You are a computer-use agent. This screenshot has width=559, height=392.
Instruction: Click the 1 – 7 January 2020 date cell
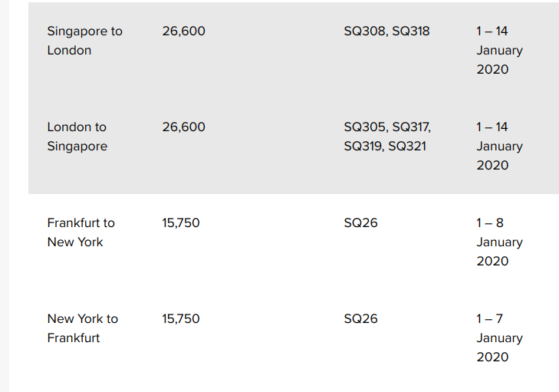point(499,338)
